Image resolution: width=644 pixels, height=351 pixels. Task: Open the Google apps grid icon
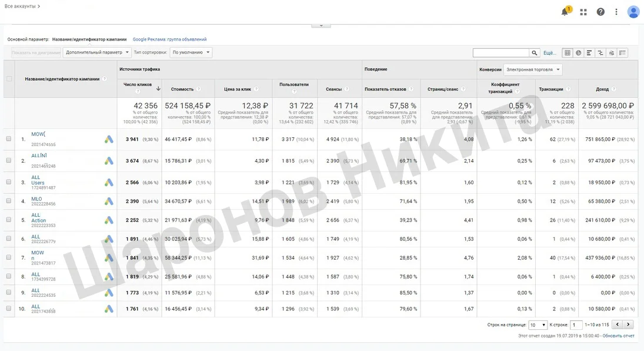pos(583,12)
